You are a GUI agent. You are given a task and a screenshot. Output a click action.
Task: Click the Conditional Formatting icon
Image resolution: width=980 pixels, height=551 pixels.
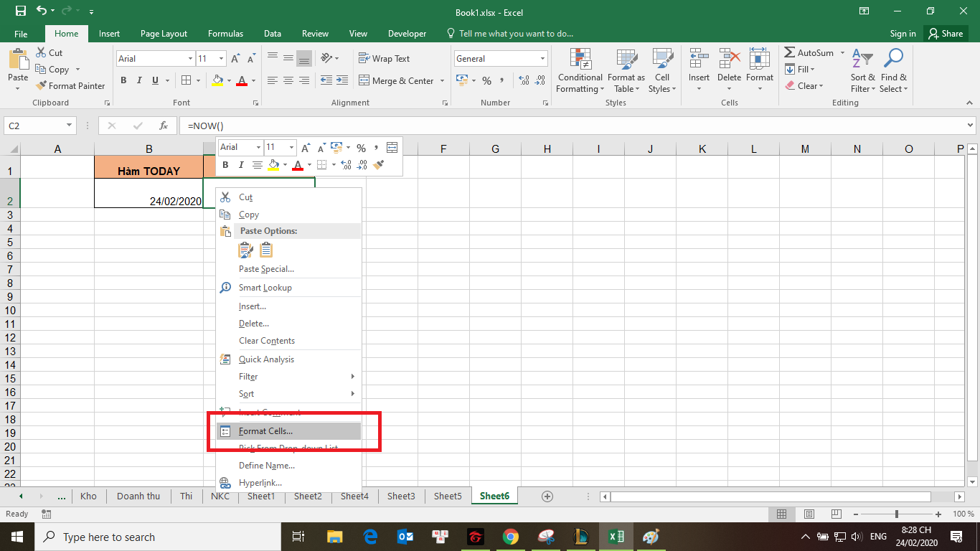tap(580, 60)
